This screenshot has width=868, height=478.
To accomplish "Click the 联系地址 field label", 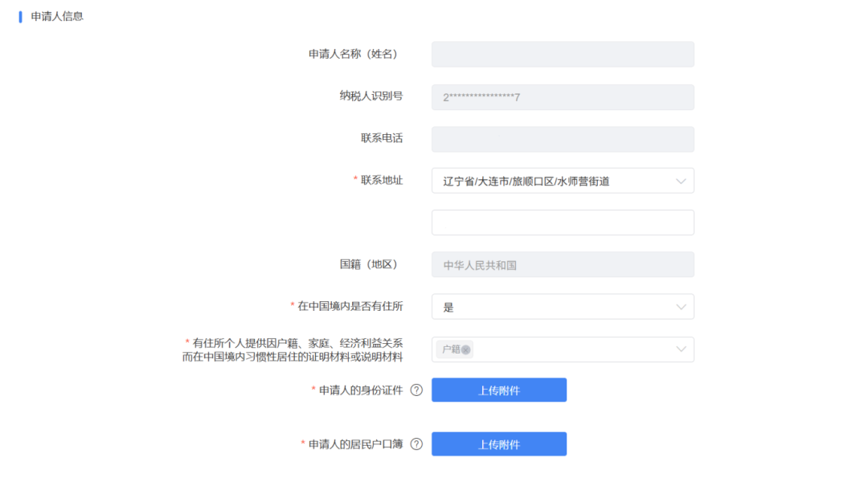I will 382,180.
